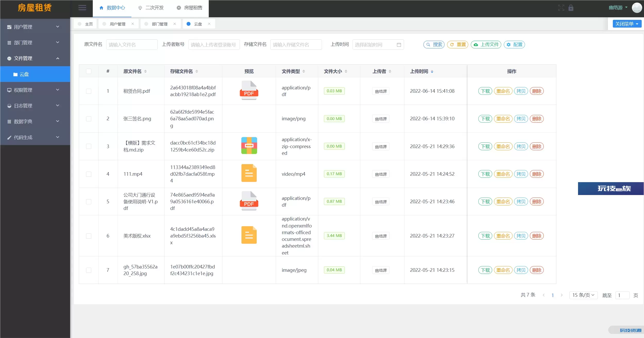644x338 pixels.
Task: Click zip archive preview icon for 需求文档.md.zip
Action: [249, 146]
